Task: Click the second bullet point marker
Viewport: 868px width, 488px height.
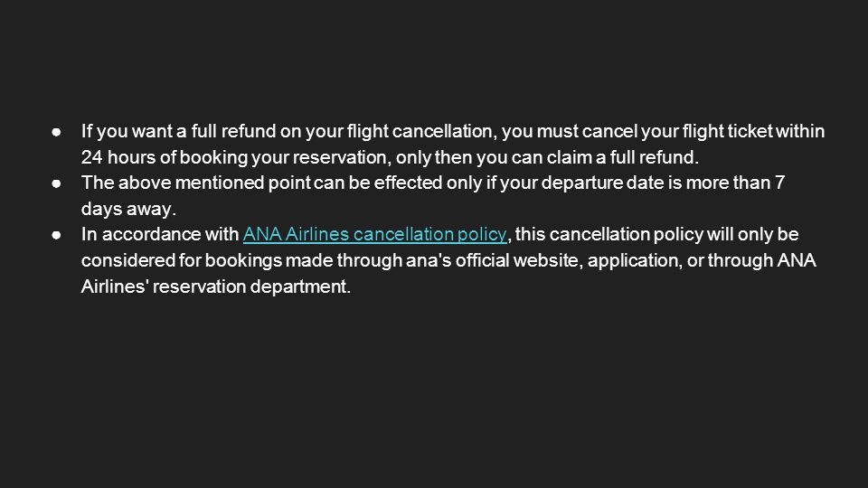Action: pos(56,183)
